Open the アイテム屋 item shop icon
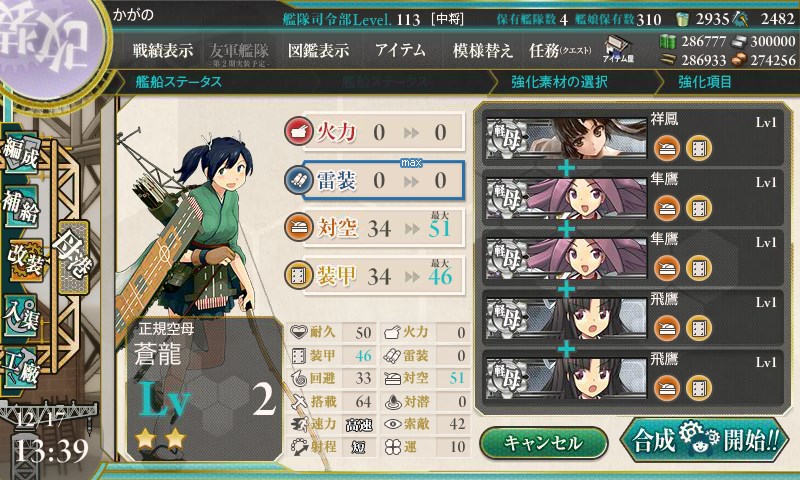 tap(618, 49)
